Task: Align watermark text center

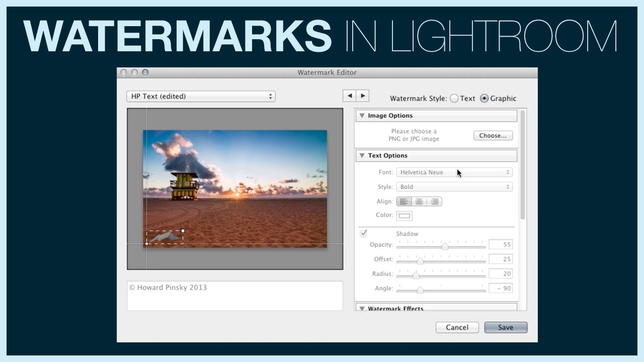Action: 419,202
